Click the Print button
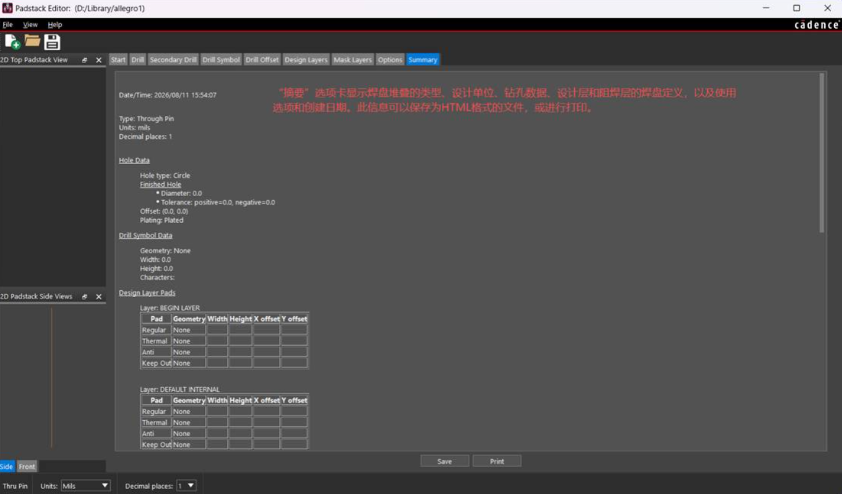This screenshot has height=494, width=842. 497,461
